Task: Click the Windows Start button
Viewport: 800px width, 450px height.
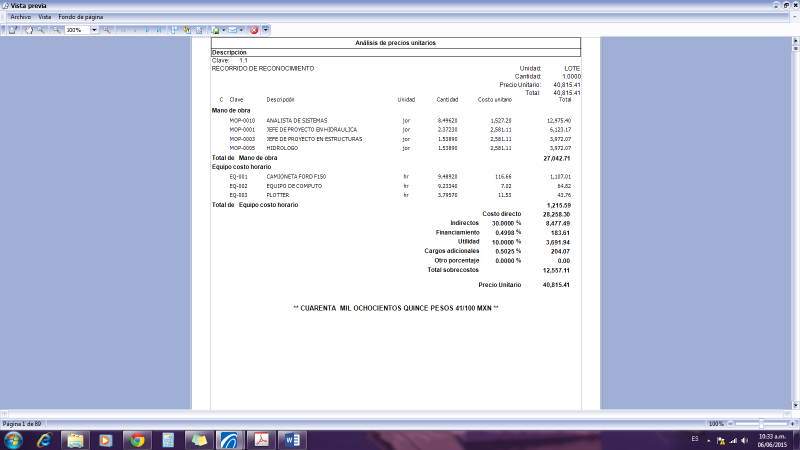Action: (x=14, y=440)
